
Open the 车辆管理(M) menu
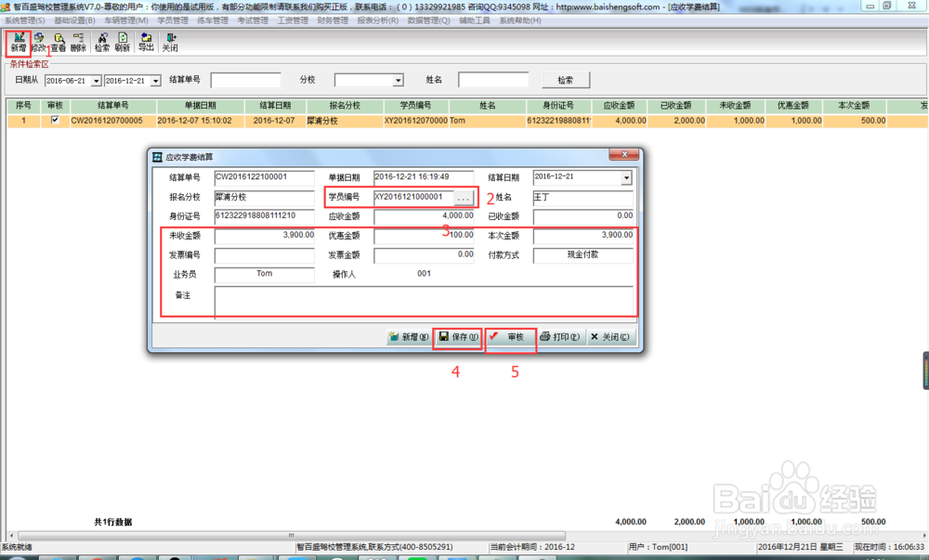pos(126,20)
